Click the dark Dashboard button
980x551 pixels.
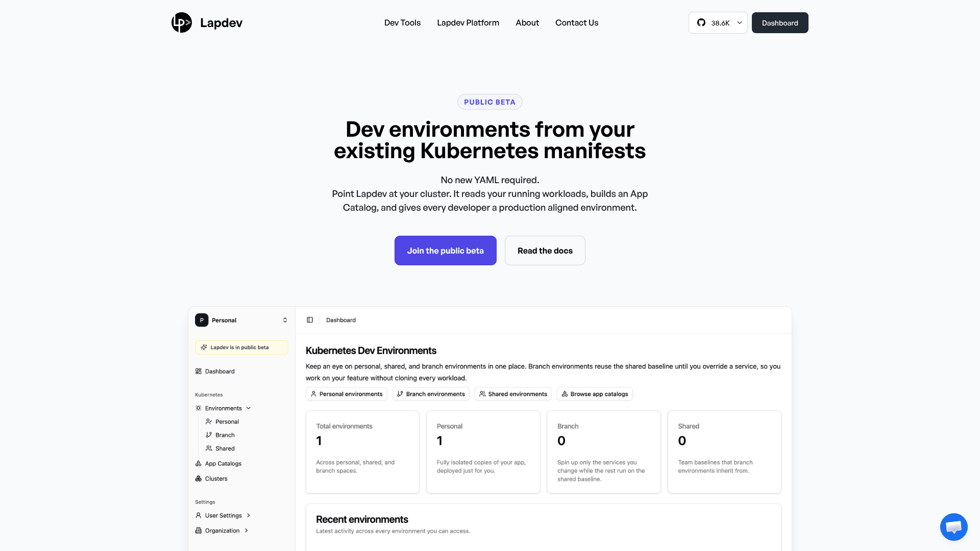(x=780, y=22)
